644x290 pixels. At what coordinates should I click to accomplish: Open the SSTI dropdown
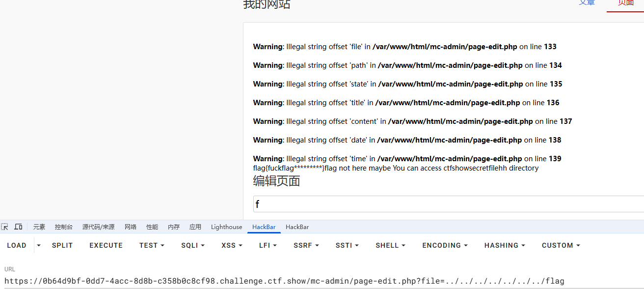click(x=347, y=245)
